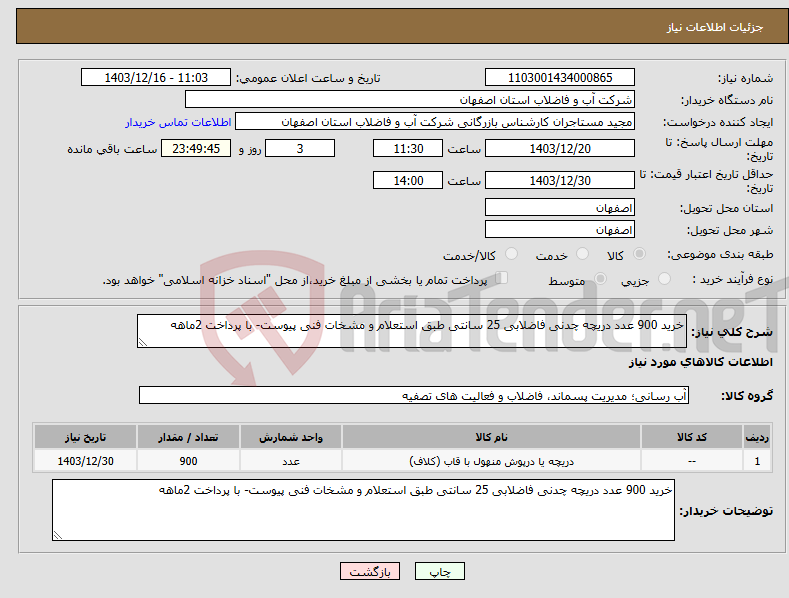Screen dimensions: 789x598
Task: Click the شماره نیاز field 1103001434000865
Action: (560, 78)
